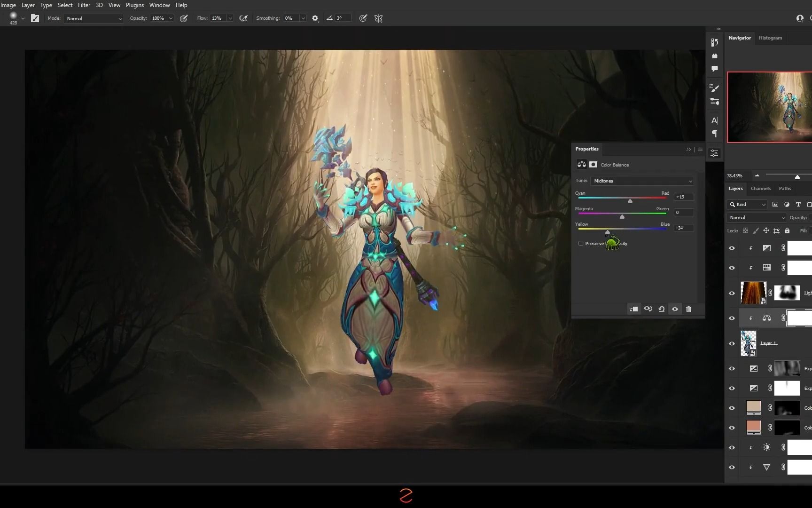Open the layer blend mode Normal dropdown
Image resolution: width=812 pixels, height=508 pixels.
click(756, 217)
